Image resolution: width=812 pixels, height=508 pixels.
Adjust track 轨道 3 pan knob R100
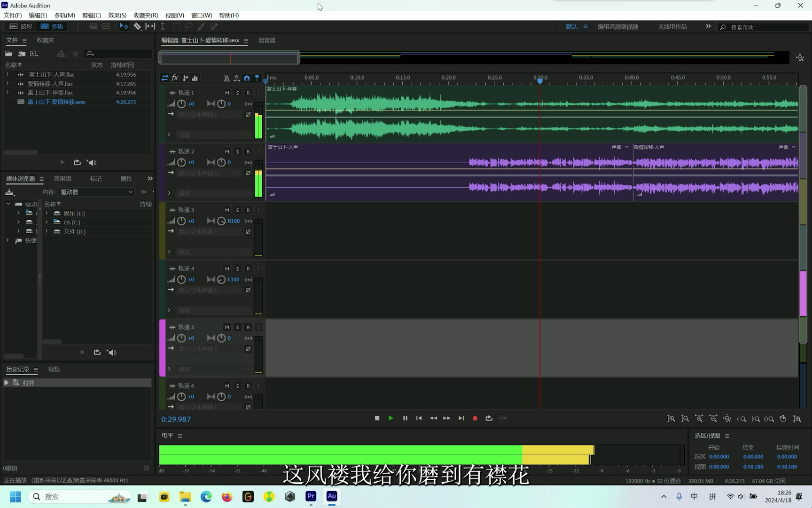pos(221,221)
